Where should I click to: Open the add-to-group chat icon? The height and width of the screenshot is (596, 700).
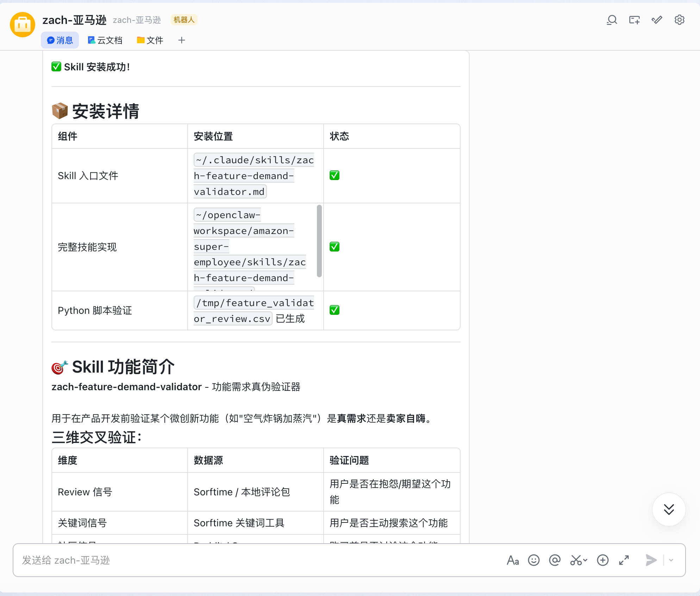[x=635, y=20]
